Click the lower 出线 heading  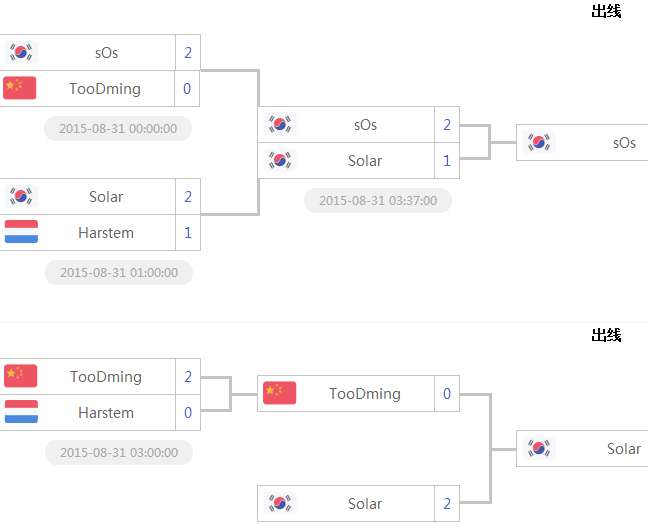[606, 335]
